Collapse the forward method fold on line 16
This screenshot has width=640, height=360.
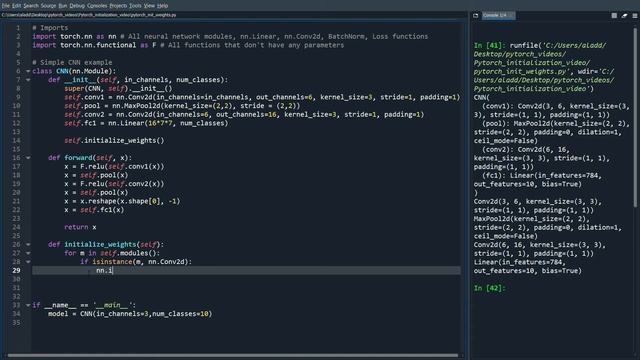click(28, 158)
